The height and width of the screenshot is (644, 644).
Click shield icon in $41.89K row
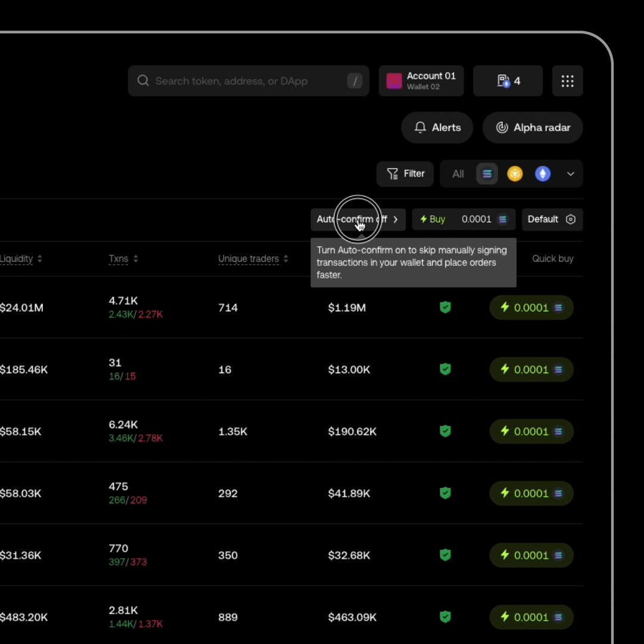click(x=445, y=493)
